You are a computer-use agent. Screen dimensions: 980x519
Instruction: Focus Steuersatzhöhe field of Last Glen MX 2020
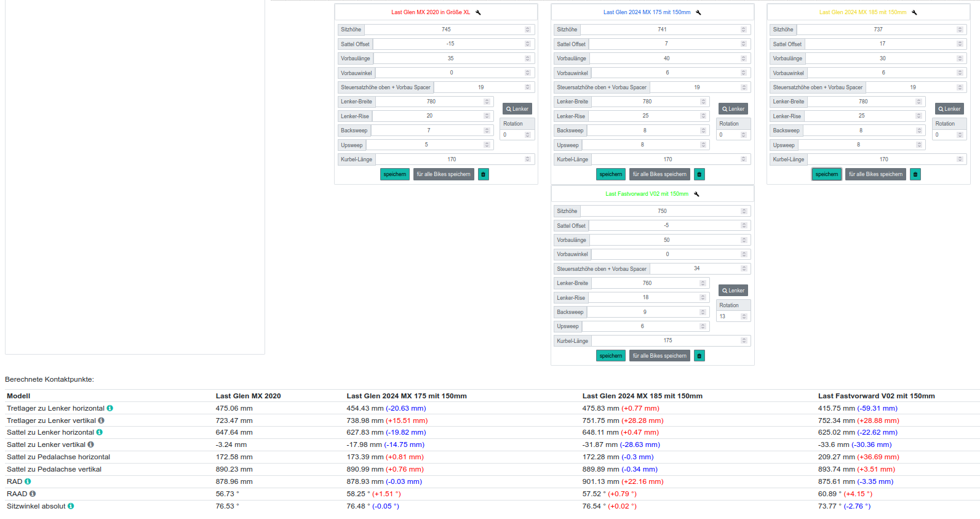coord(484,87)
